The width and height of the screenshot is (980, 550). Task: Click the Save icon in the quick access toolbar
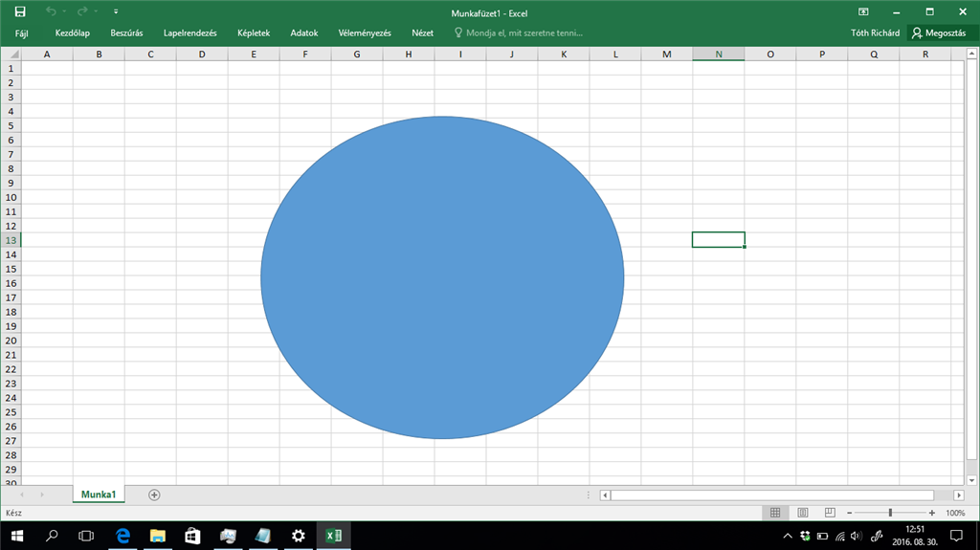click(20, 11)
